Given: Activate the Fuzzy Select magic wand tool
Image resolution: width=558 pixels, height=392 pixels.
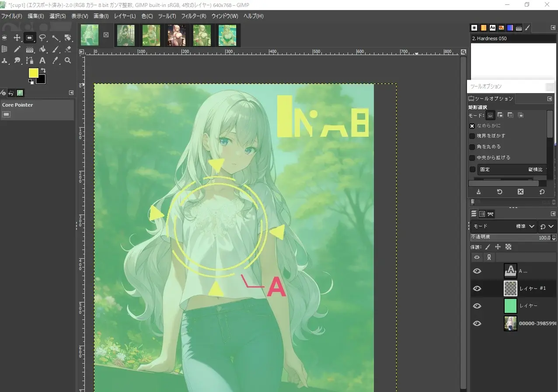Looking at the screenshot, I should pyautogui.click(x=55, y=38).
